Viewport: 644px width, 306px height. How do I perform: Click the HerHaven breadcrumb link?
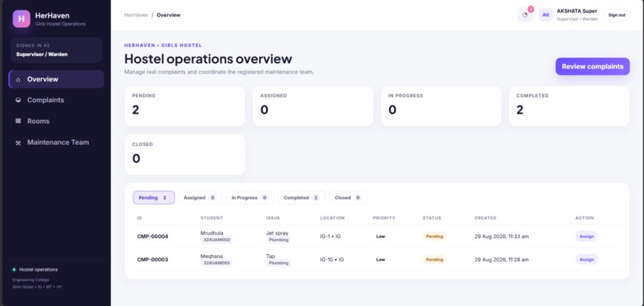coord(136,15)
